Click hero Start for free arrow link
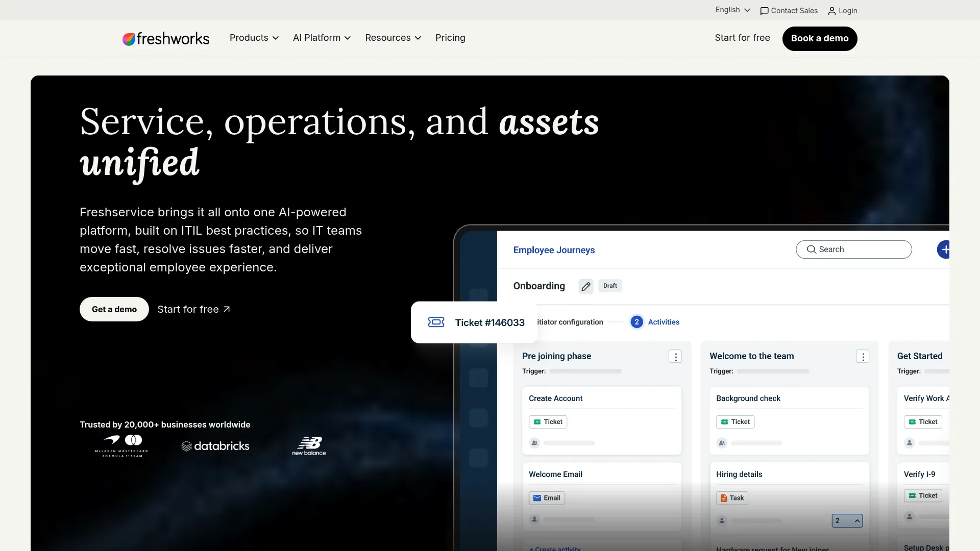The height and width of the screenshot is (551, 980). click(194, 309)
